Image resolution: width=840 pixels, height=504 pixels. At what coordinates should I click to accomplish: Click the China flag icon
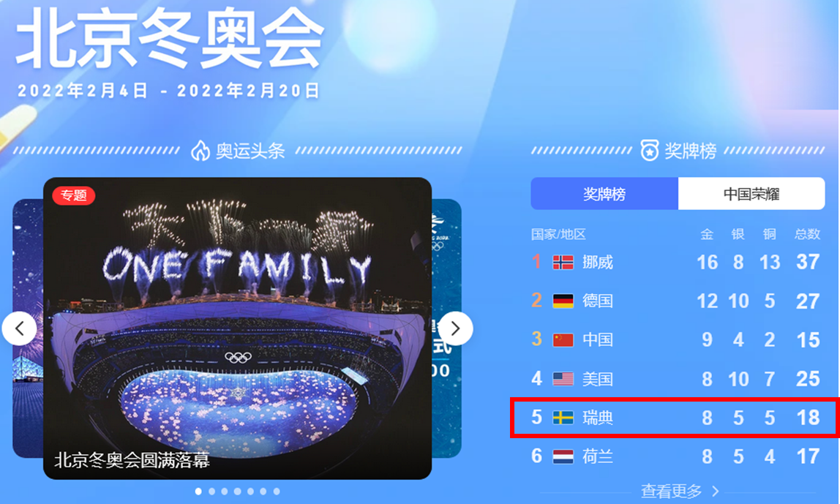[x=563, y=340]
